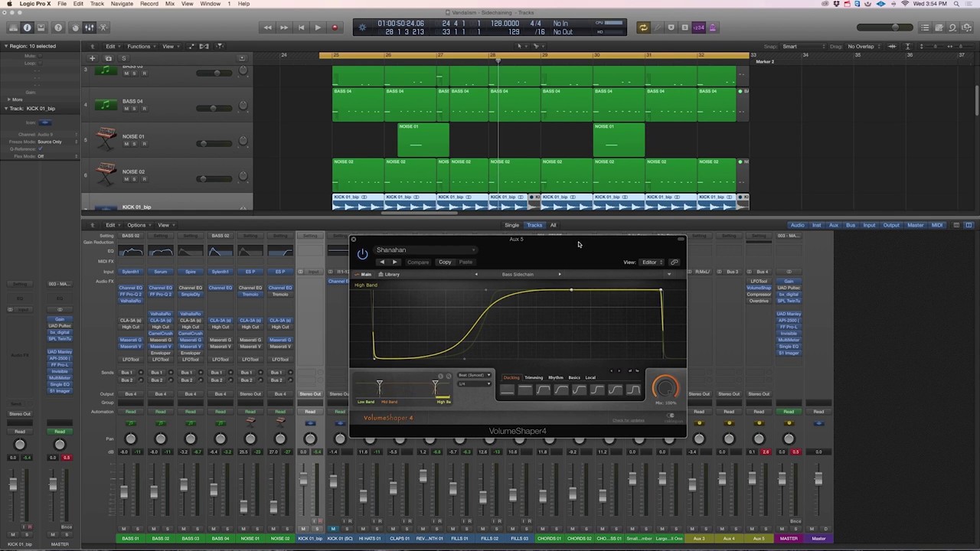
Task: Toggle global Solo S button in track header
Action: (124, 58)
